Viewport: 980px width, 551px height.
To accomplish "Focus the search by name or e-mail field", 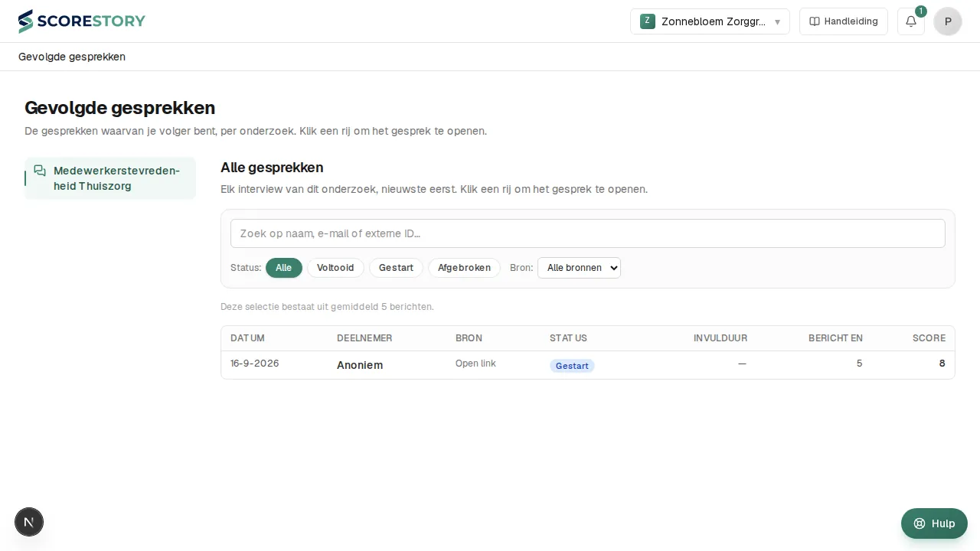I will (588, 233).
